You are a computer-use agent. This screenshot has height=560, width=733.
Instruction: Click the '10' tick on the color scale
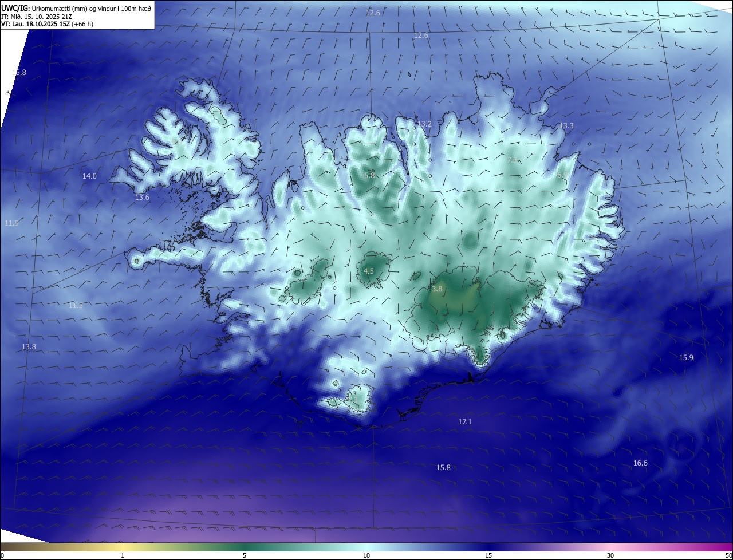point(366,555)
